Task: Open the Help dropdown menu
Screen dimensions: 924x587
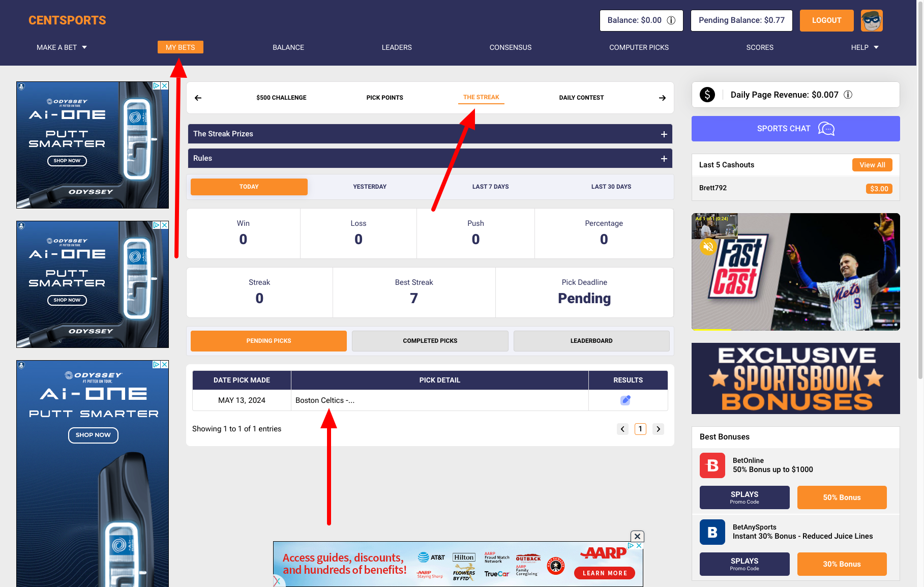Action: 865,47
